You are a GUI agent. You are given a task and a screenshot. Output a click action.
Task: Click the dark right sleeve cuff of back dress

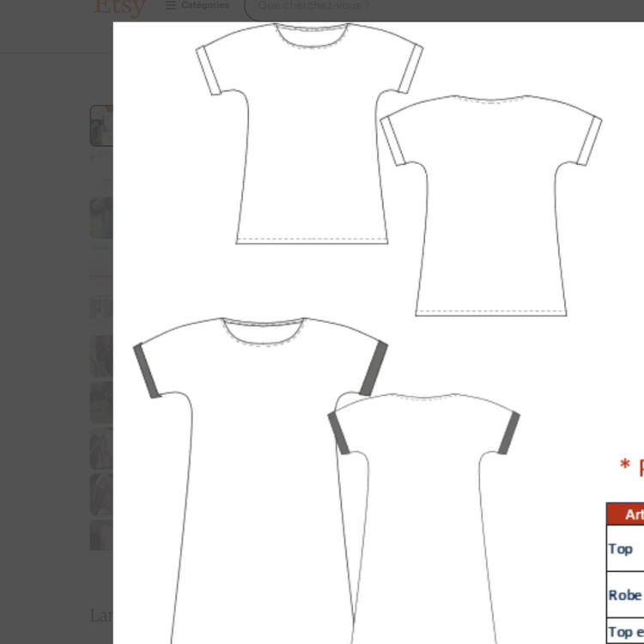tap(507, 432)
